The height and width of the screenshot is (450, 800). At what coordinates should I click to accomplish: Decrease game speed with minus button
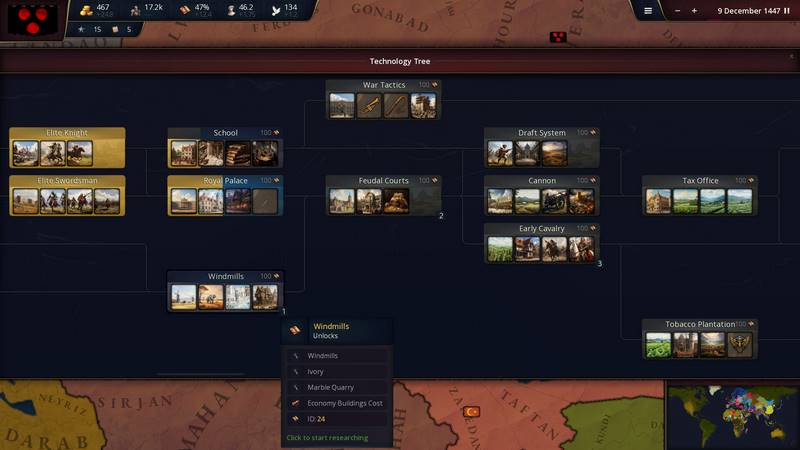point(678,10)
